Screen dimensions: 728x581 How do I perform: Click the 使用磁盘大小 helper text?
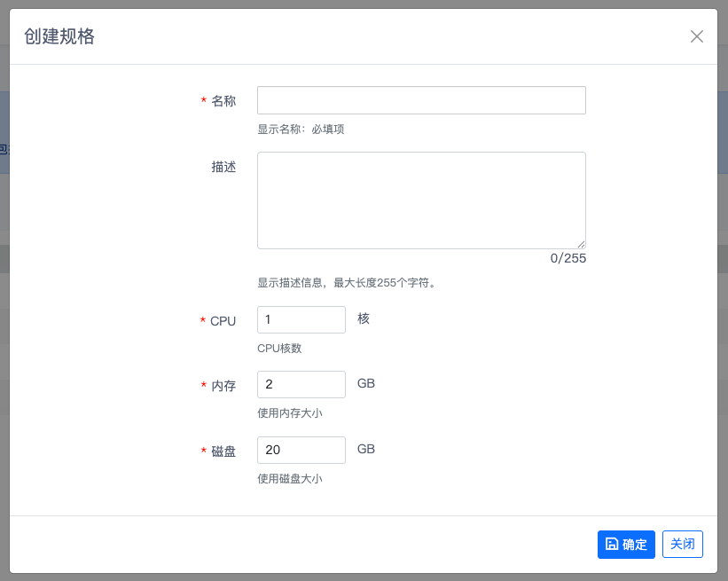click(289, 479)
